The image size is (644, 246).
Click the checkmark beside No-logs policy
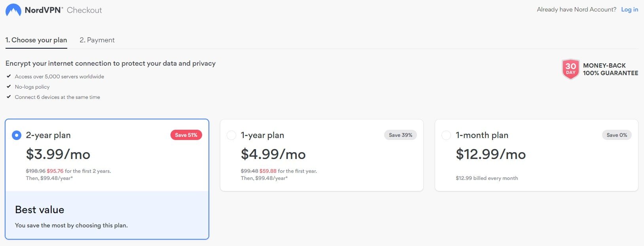[9, 87]
